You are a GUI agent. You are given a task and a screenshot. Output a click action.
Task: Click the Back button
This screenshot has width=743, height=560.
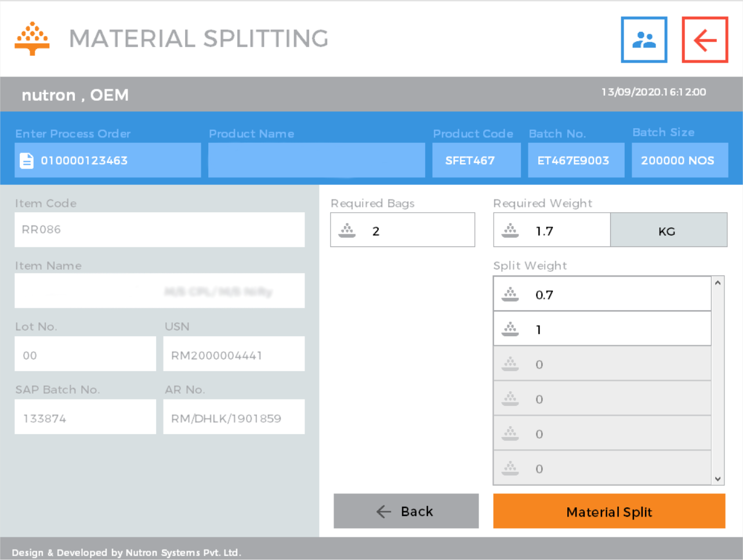(405, 511)
